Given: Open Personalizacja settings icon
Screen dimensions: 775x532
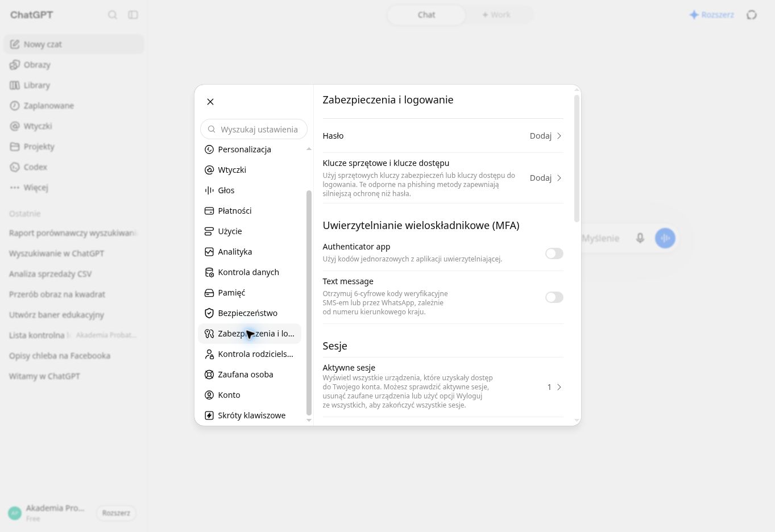Looking at the screenshot, I should (x=209, y=149).
